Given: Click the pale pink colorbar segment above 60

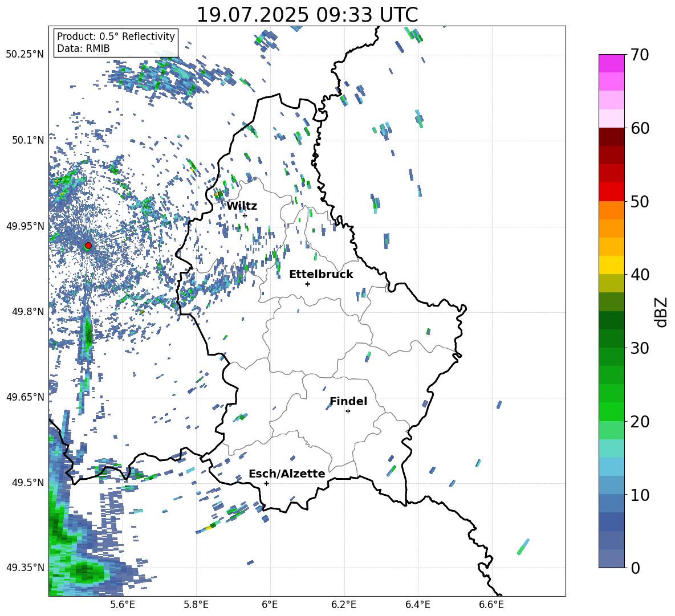Looking at the screenshot, I should [x=611, y=119].
